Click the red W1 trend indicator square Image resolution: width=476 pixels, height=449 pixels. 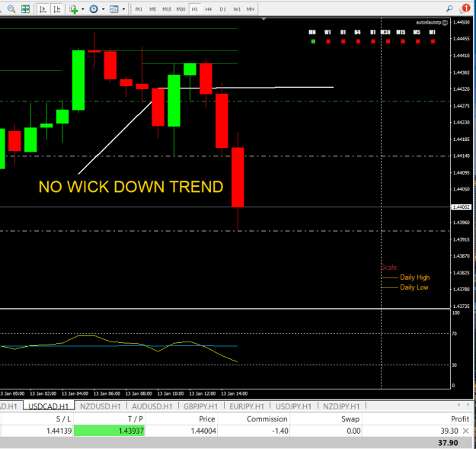328,41
